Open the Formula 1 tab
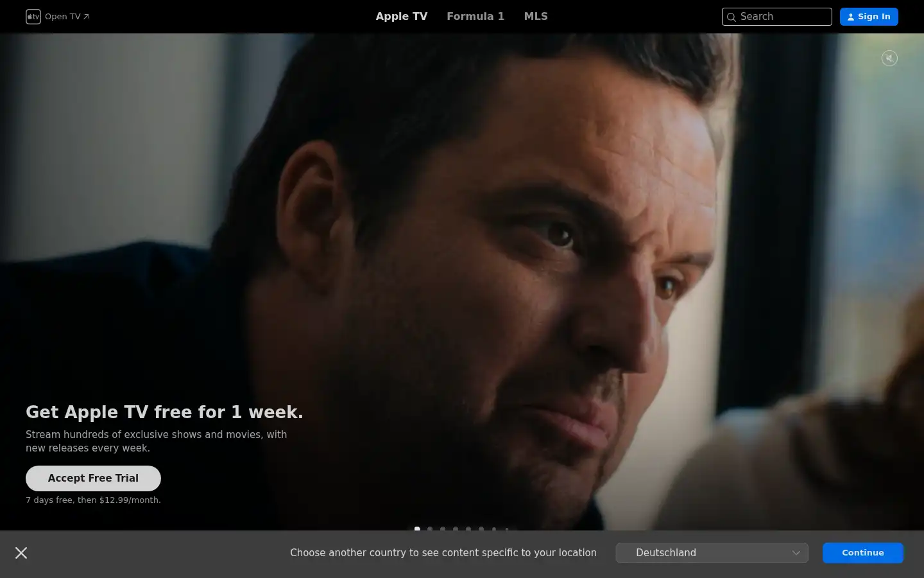 click(475, 17)
